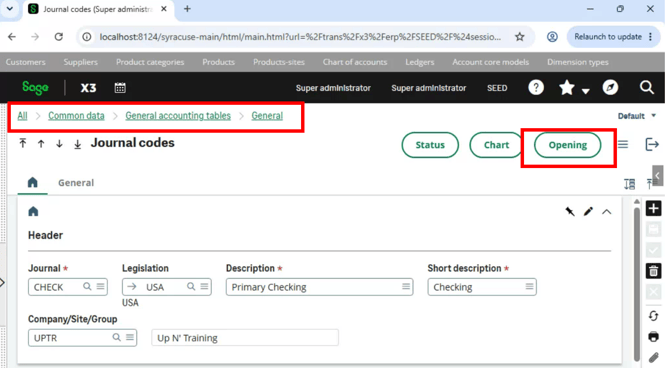The width and height of the screenshot is (666, 368).
Task: Click the Delete trash icon
Action: tap(654, 271)
